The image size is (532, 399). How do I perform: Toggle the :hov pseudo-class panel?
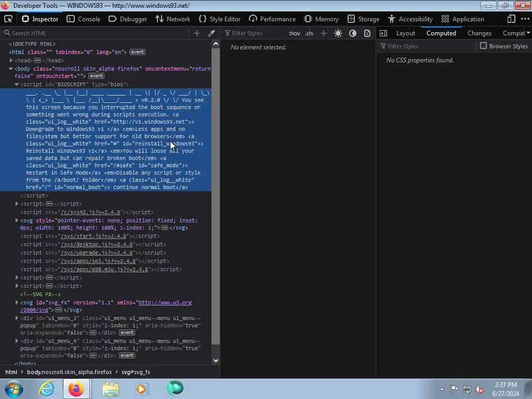(x=294, y=33)
